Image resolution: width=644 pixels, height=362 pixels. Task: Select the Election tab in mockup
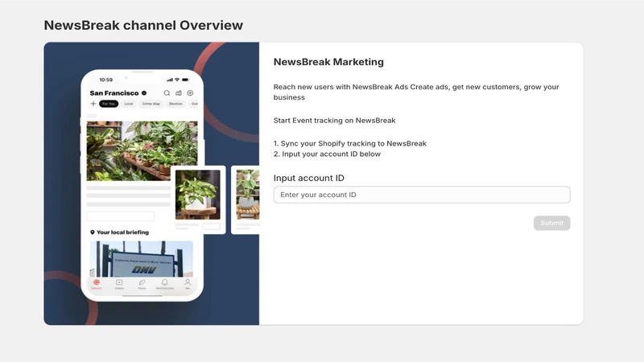(x=175, y=104)
